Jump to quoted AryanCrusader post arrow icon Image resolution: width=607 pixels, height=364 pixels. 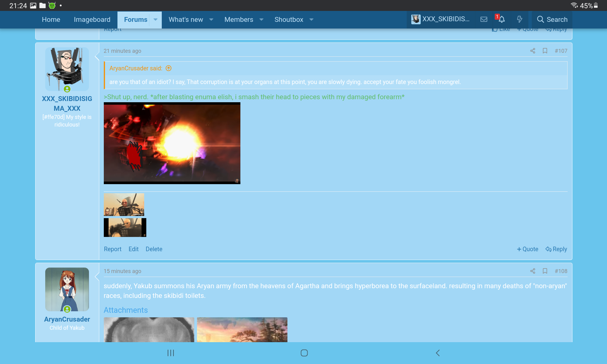pyautogui.click(x=169, y=68)
